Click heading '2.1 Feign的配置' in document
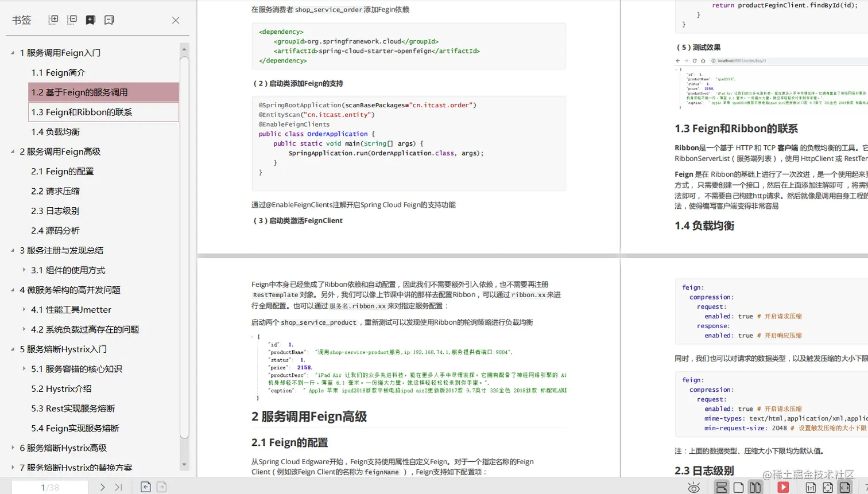 click(x=289, y=442)
